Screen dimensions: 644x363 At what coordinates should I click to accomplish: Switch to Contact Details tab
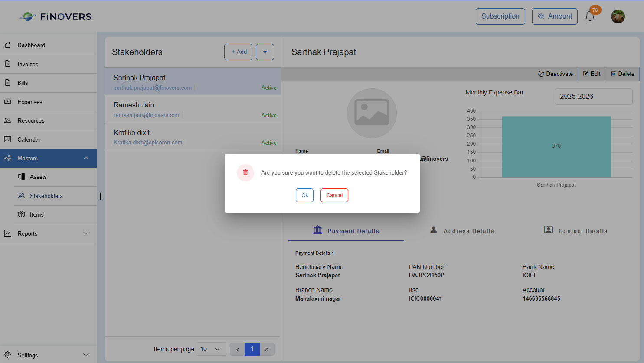point(576,230)
